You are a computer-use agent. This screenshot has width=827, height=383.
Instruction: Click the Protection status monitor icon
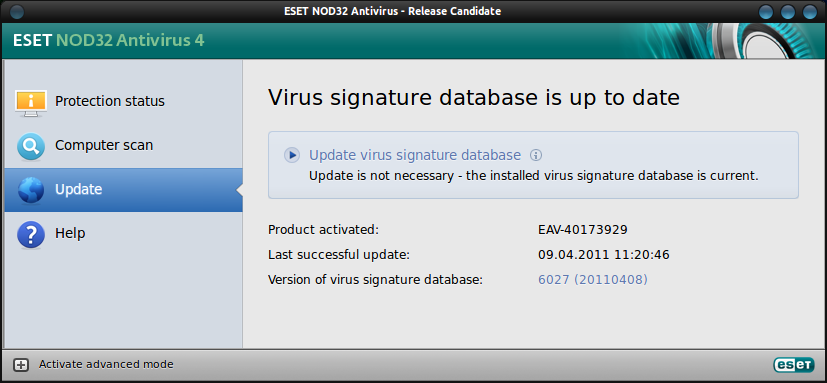[x=31, y=103]
